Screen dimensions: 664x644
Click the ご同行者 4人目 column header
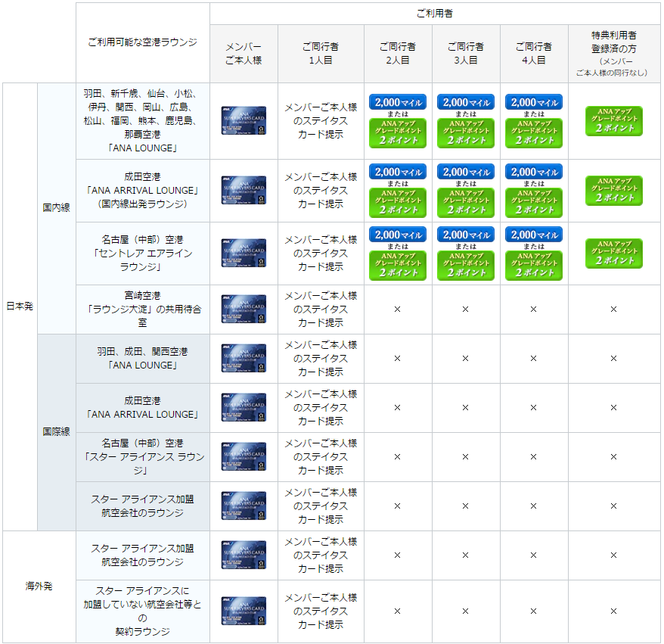click(534, 54)
